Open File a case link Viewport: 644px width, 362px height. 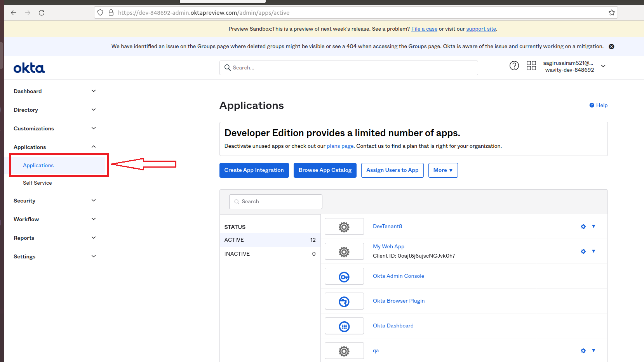click(424, 29)
